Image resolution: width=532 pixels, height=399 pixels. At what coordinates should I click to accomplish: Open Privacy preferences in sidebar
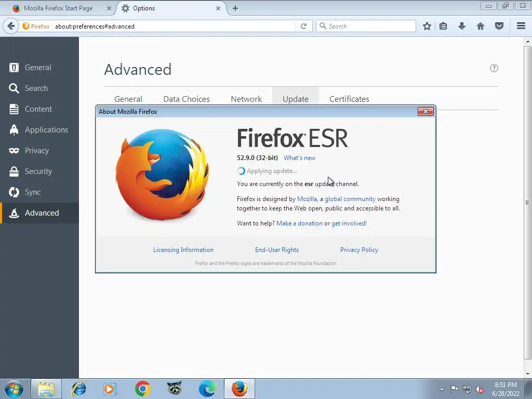[x=39, y=150]
